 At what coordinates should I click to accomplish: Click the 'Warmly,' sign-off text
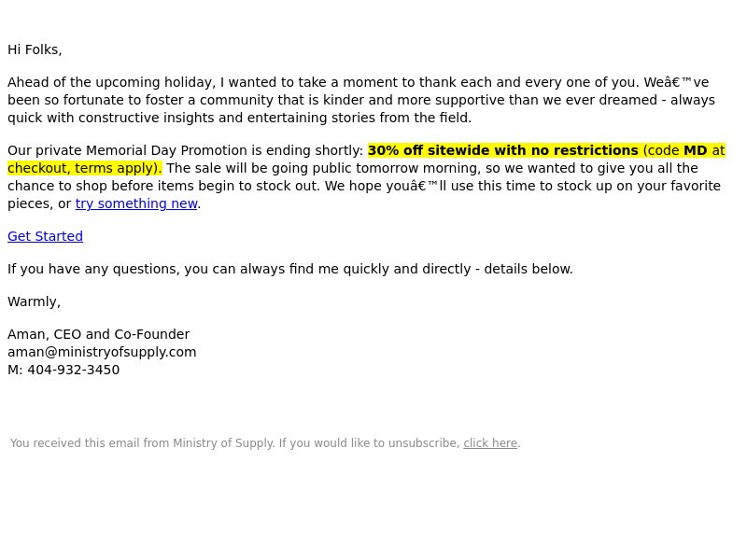(x=34, y=301)
